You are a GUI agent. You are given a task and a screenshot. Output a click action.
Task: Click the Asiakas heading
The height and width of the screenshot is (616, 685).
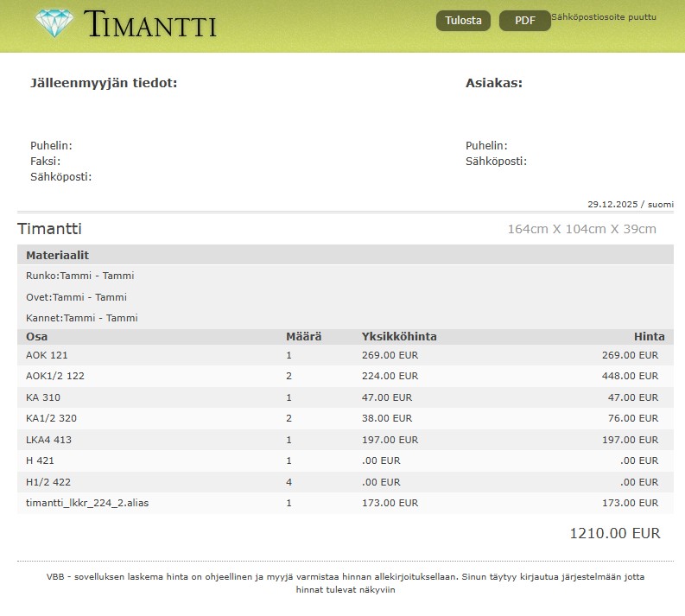[493, 83]
